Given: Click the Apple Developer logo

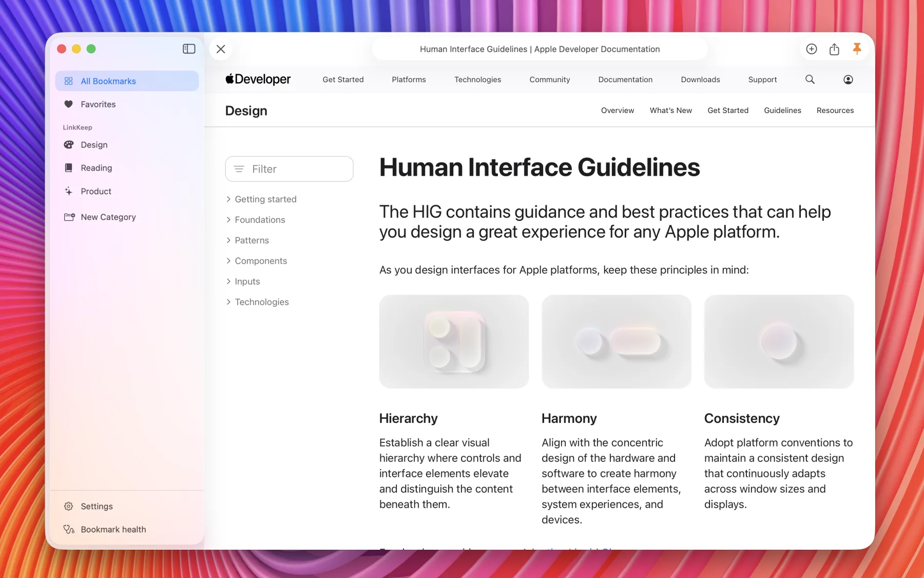Looking at the screenshot, I should (258, 79).
